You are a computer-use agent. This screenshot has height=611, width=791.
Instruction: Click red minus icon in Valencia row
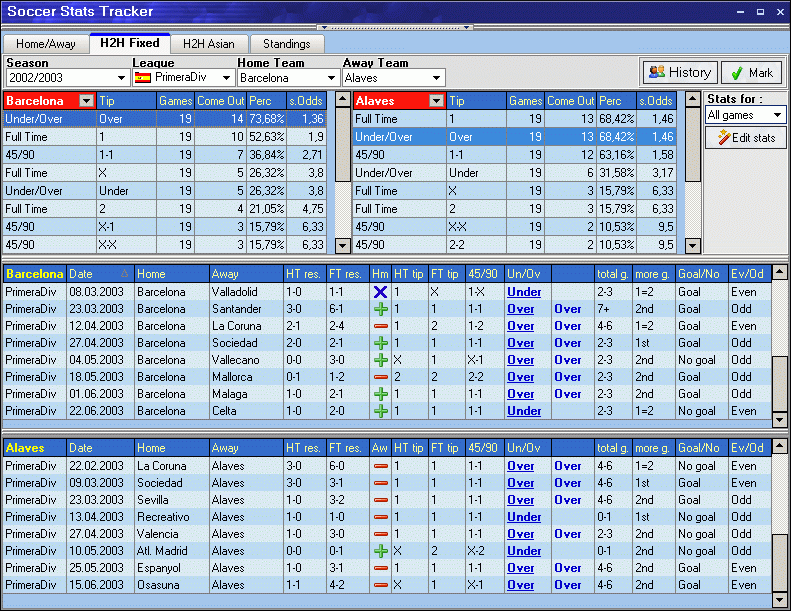click(380, 534)
